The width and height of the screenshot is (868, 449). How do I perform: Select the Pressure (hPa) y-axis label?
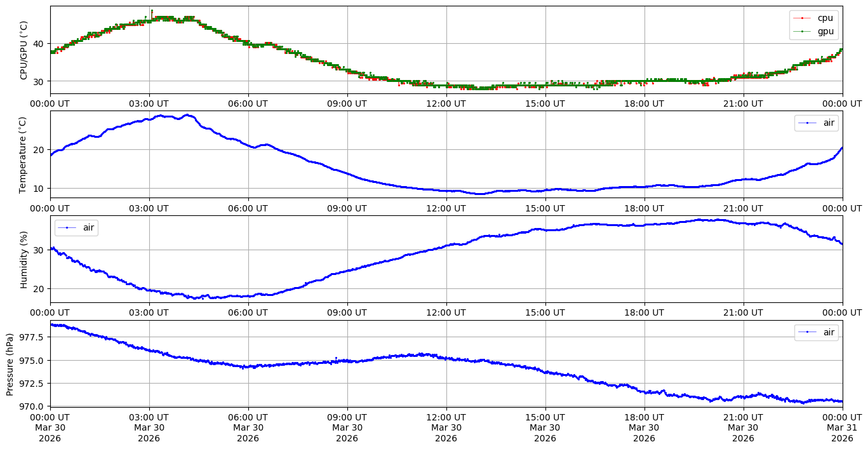(x=10, y=364)
